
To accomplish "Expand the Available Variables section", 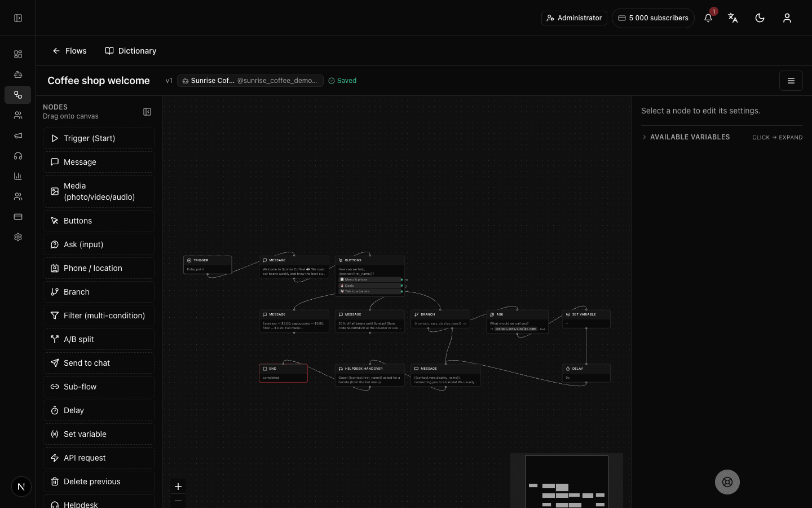I will [722, 137].
